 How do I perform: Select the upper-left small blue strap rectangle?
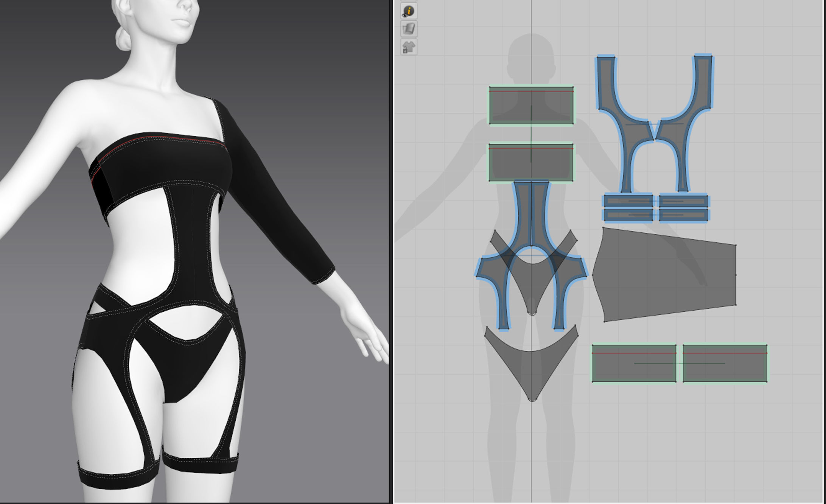[628, 201]
